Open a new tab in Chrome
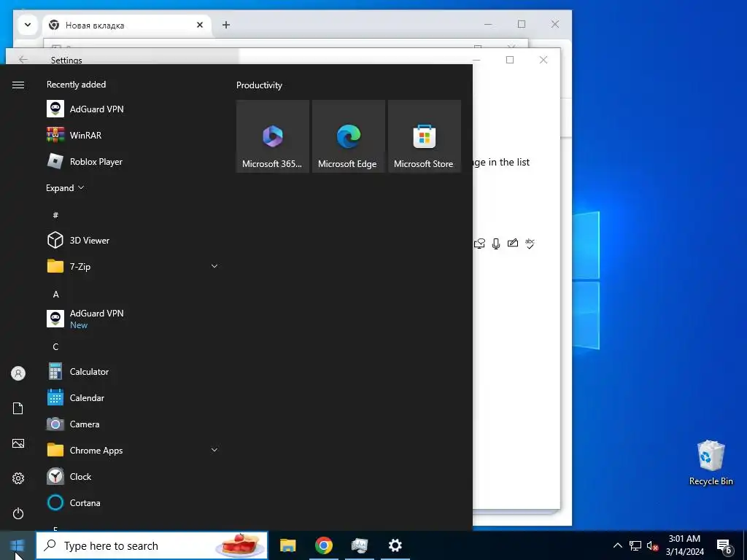This screenshot has width=747, height=560. 226,25
